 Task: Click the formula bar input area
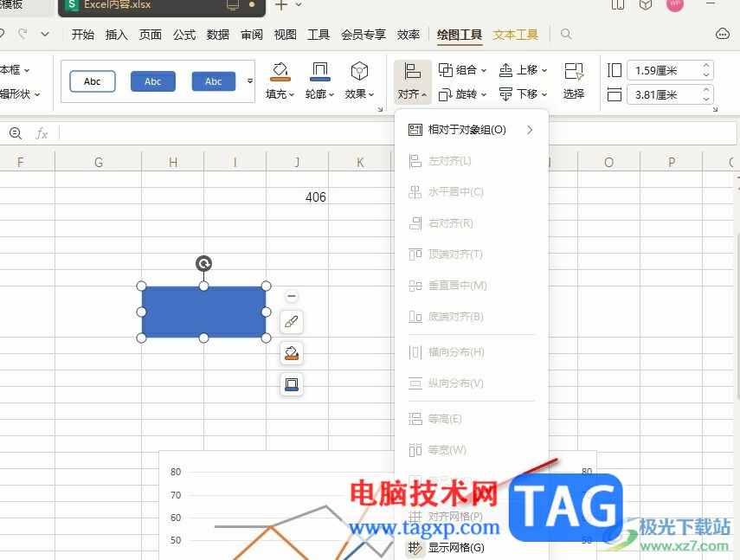point(397,133)
